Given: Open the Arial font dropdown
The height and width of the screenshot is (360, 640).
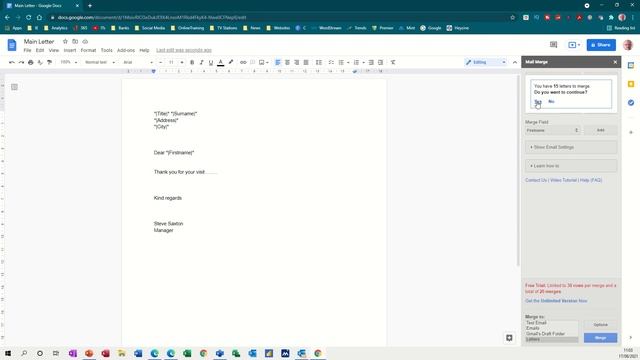Looking at the screenshot, I should tap(138, 62).
